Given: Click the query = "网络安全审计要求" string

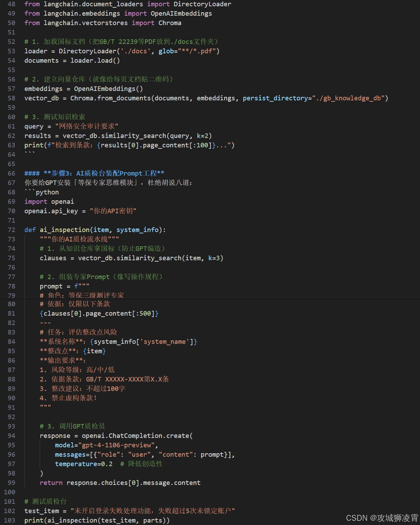Looking at the screenshot, I should (x=87, y=126).
